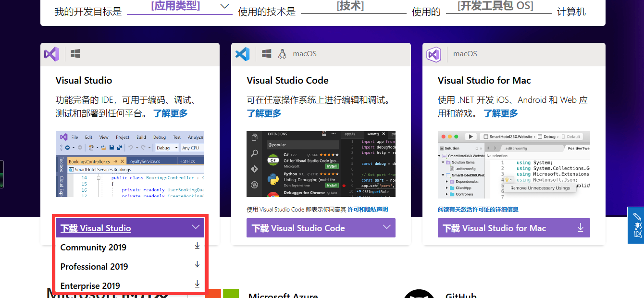
Task: Expand the 下载 Visual Studio Code dropdown
Action: [321, 228]
